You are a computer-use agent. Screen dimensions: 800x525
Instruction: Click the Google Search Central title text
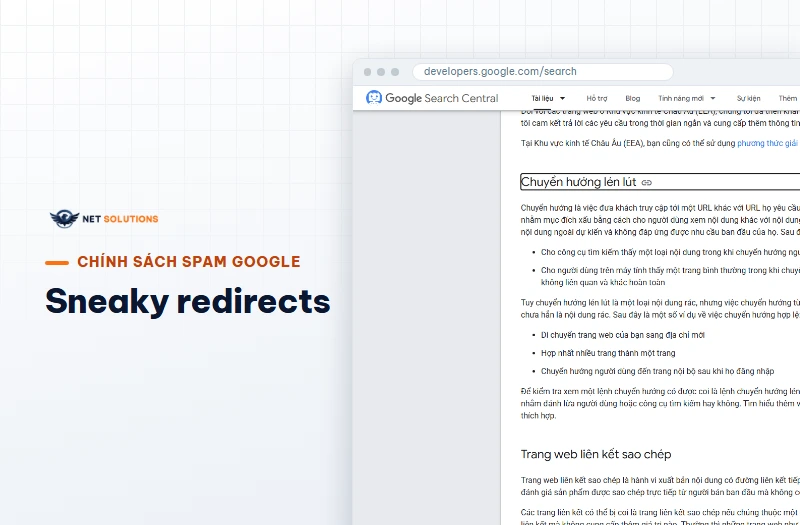pyautogui.click(x=441, y=98)
